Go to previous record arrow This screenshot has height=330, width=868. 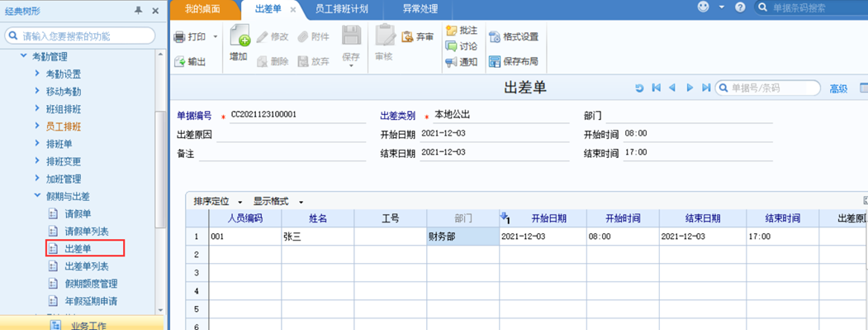click(x=672, y=88)
